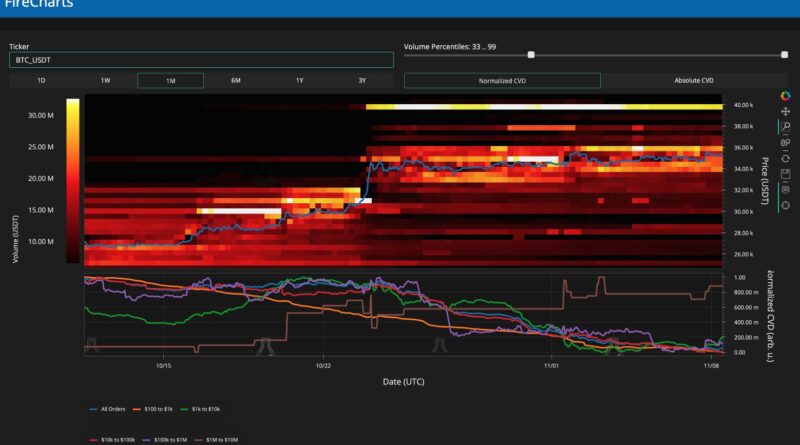Toggle the Crosshair tool icon
The image size is (800, 445).
[785, 205]
